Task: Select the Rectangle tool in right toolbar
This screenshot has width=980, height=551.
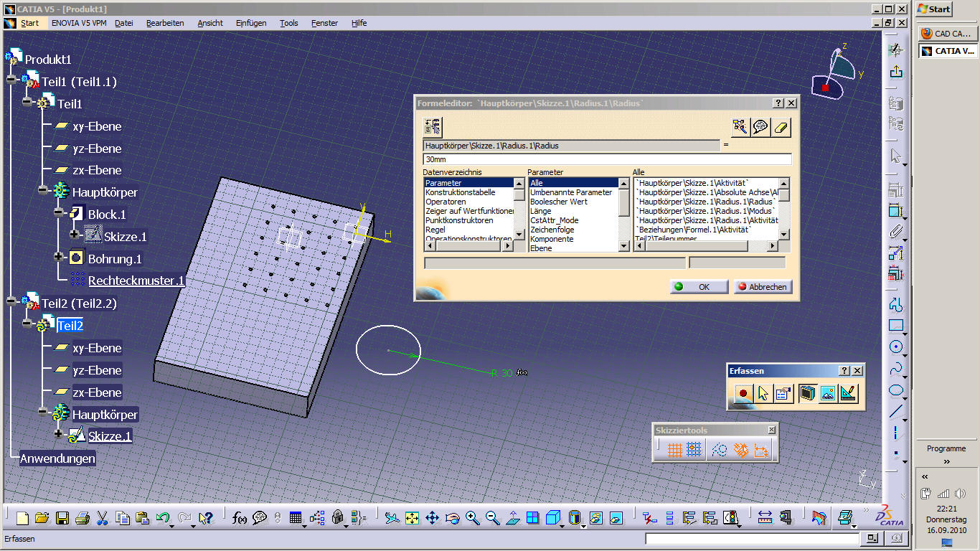Action: coord(895,325)
